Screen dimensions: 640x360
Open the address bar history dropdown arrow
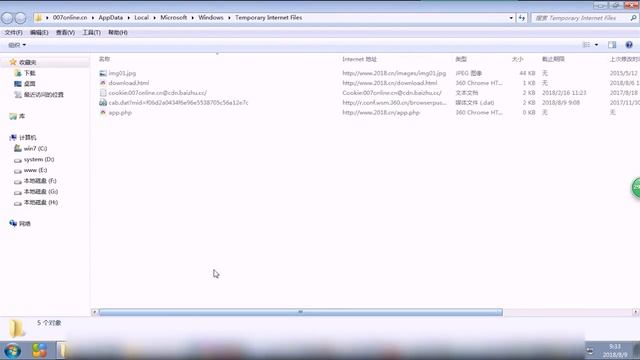pyautogui.click(x=511, y=18)
